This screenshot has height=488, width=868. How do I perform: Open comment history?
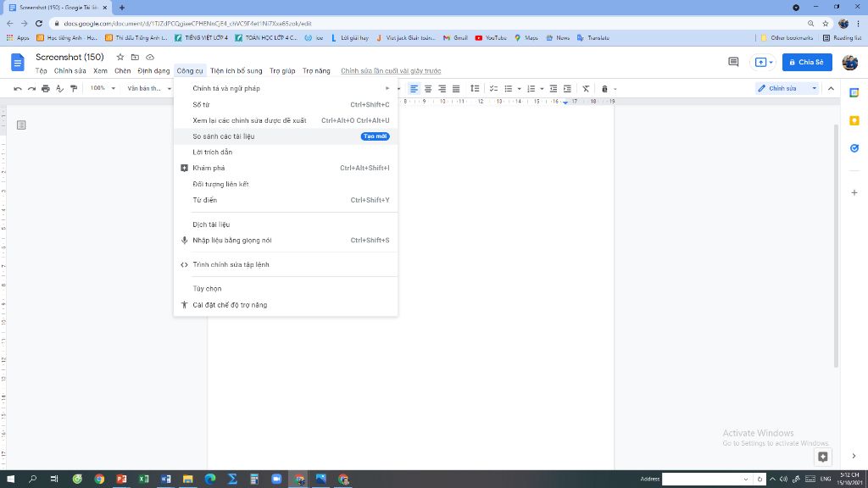click(x=733, y=62)
